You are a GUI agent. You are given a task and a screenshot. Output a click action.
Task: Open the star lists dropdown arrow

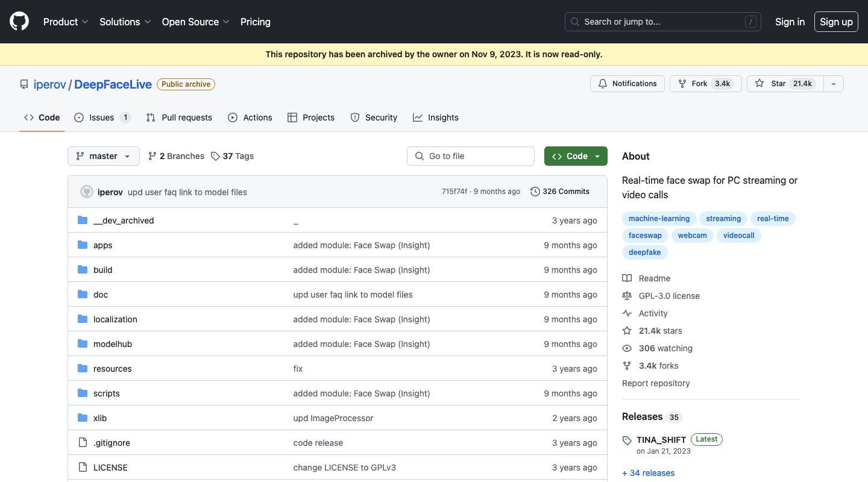(x=834, y=84)
